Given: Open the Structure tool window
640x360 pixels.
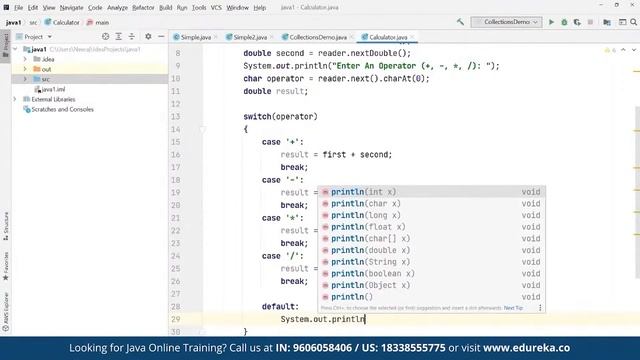Looking at the screenshot, I should click(6, 226).
